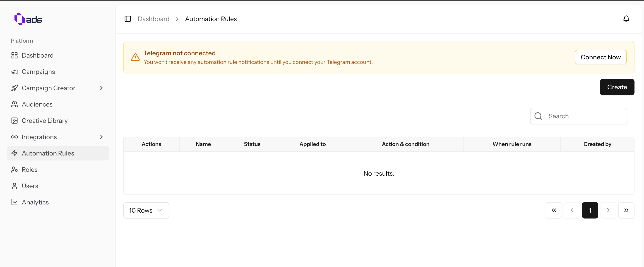Go to first page double-chevron
This screenshot has width=644, height=267.
(x=554, y=210)
